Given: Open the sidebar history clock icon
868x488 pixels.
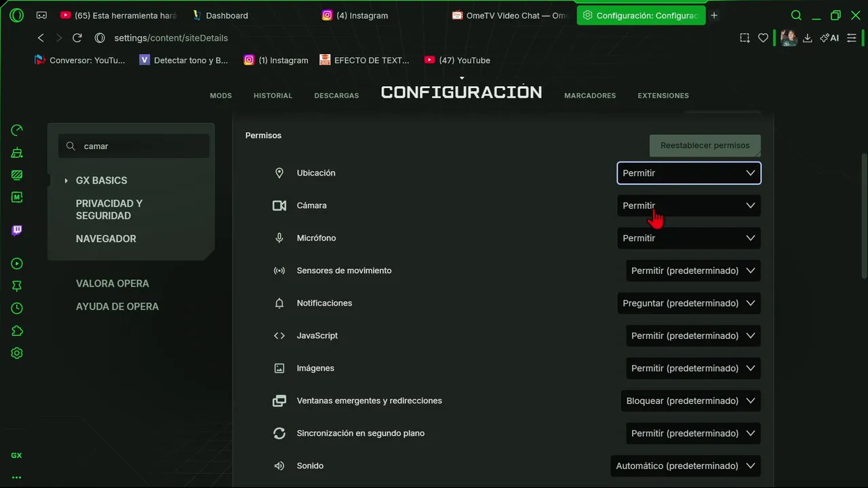Looking at the screenshot, I should [x=17, y=308].
